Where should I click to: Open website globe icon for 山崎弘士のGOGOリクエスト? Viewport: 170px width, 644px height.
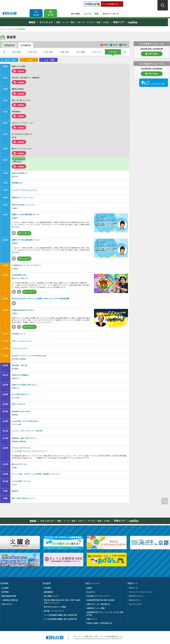click(14, 327)
